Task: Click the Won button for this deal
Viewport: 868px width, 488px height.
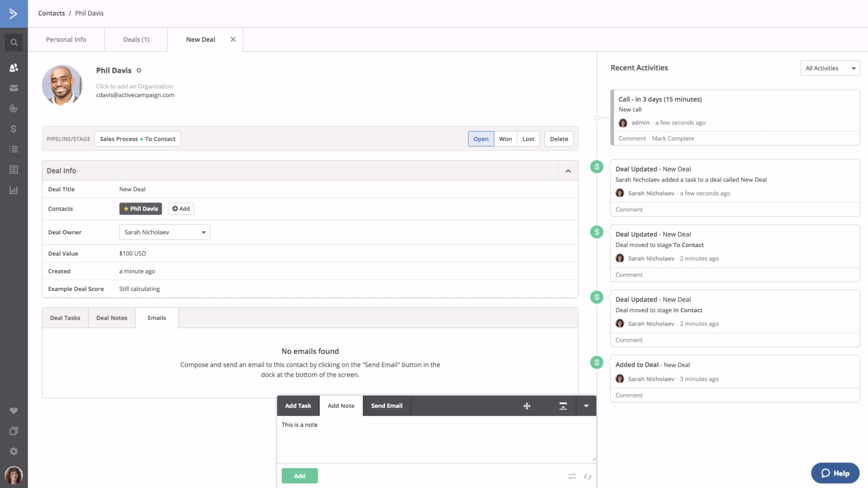Action: point(506,138)
